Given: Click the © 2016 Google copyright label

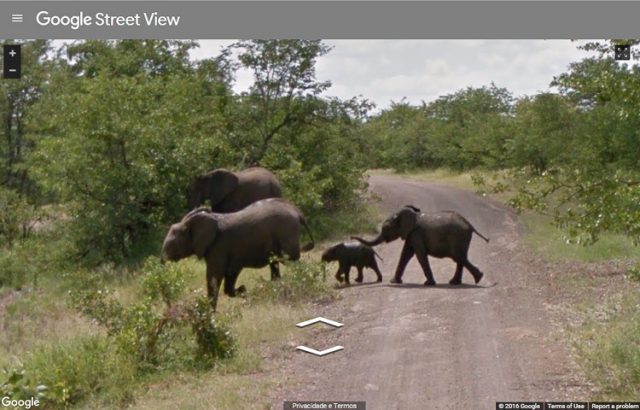Looking at the screenshot, I should coord(520,406).
